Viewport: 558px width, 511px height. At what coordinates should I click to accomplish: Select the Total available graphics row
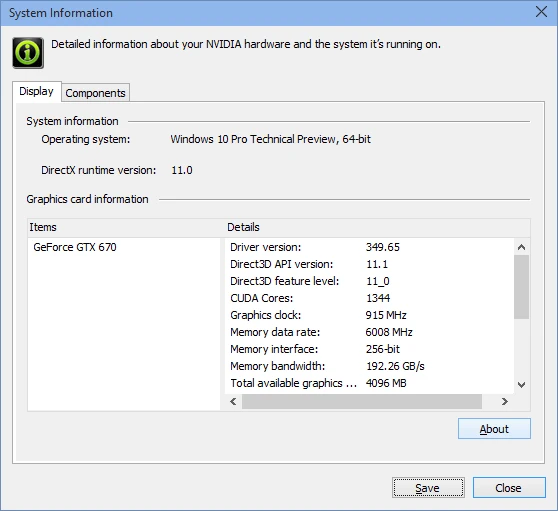pos(369,383)
